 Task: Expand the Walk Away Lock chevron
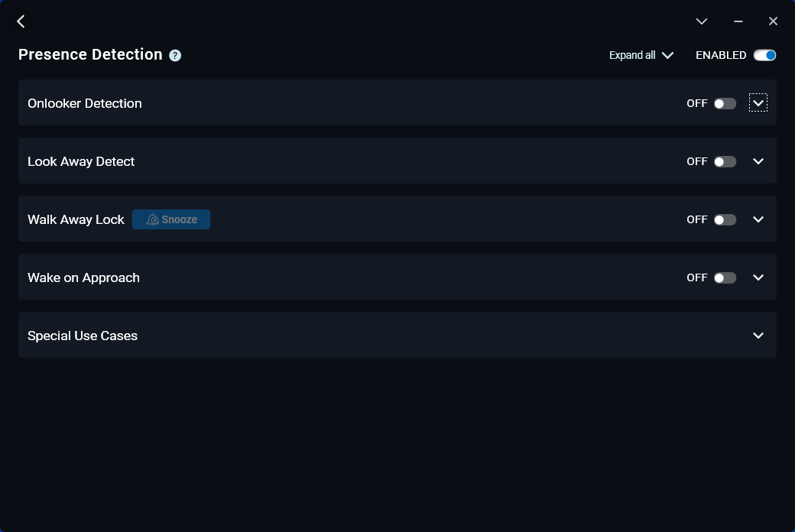pos(758,219)
